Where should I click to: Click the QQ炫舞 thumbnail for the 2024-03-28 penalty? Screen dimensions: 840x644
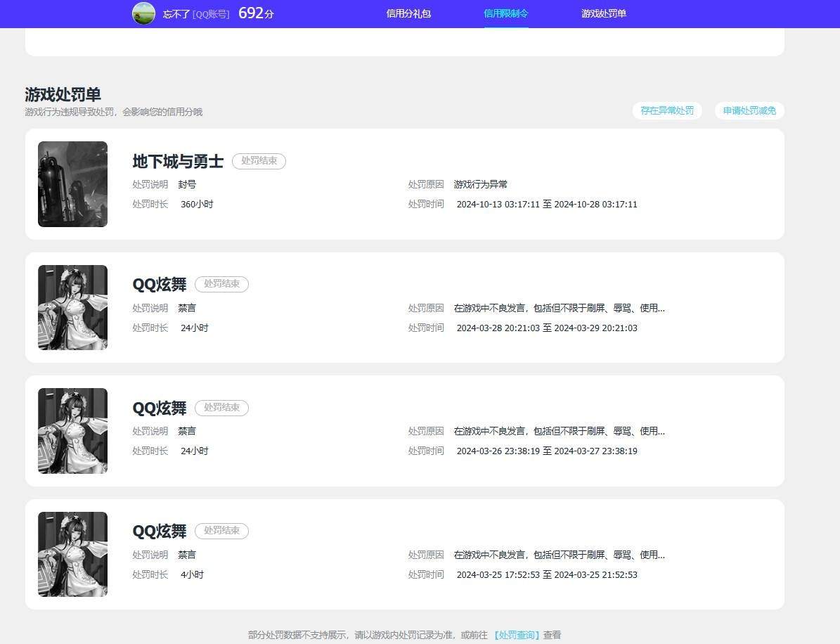pos(73,307)
